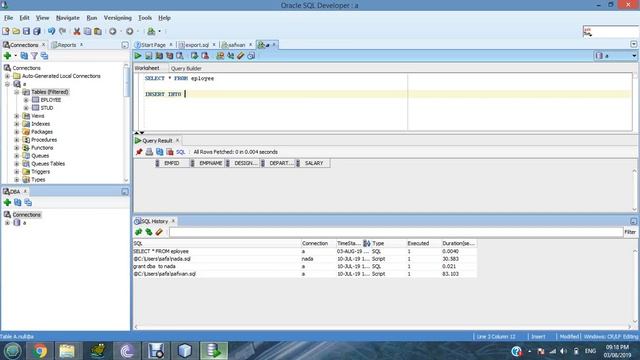Click into the INSERT INTO editor line
The image size is (640, 360).
tap(386, 94)
